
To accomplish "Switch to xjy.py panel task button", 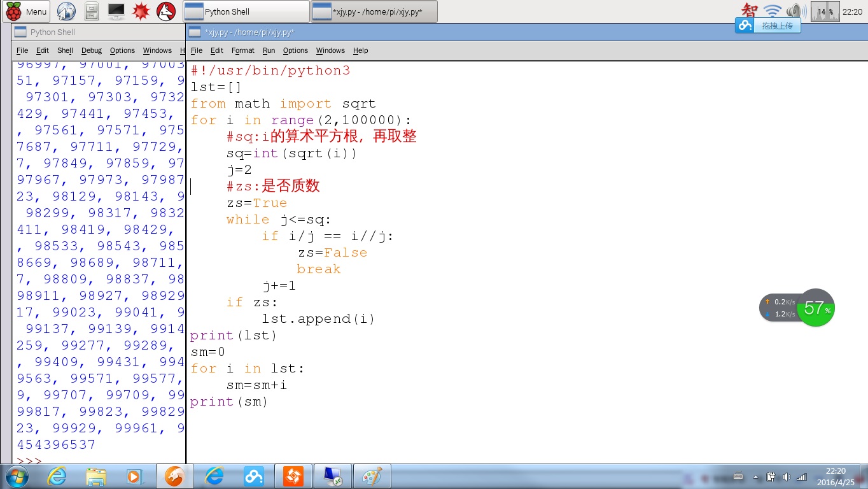I will (374, 11).
